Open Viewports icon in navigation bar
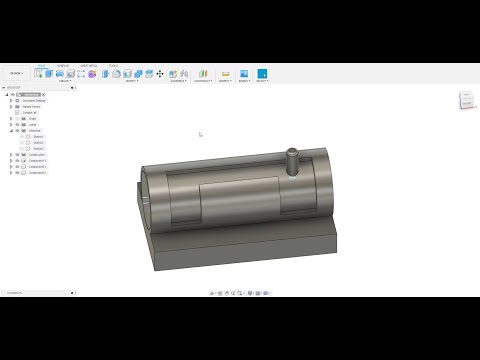 [x=266, y=293]
